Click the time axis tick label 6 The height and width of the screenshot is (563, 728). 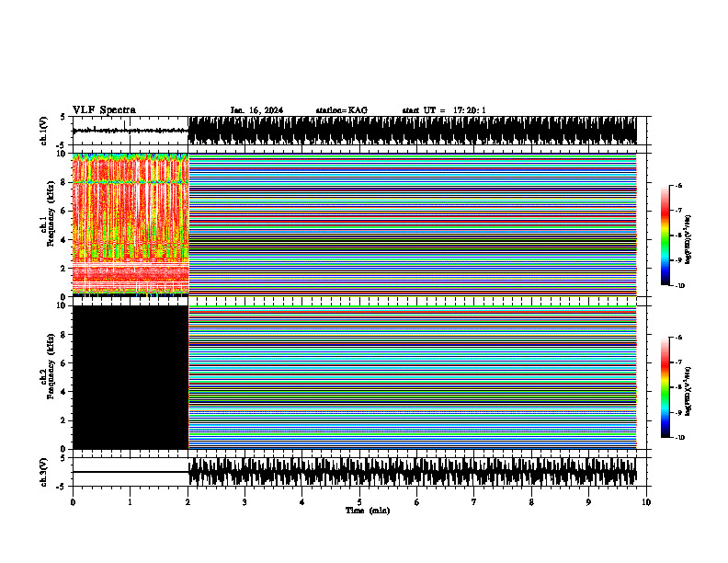point(416,502)
